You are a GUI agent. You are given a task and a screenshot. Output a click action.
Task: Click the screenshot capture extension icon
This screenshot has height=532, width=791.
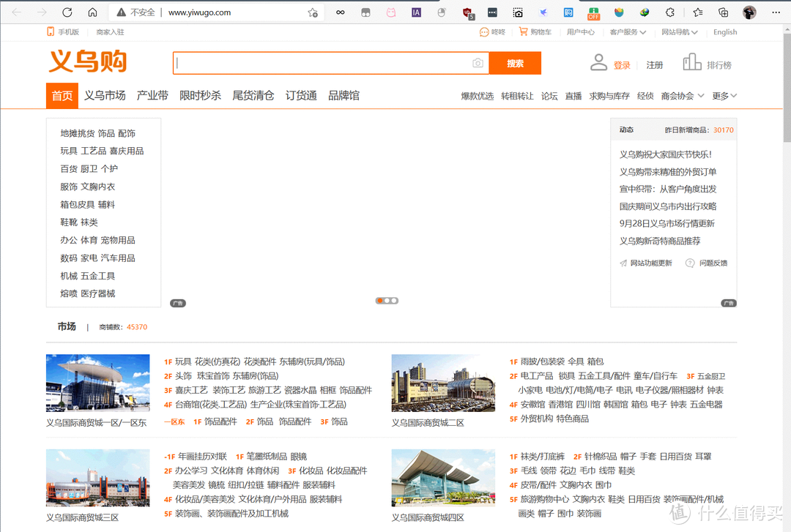point(518,12)
